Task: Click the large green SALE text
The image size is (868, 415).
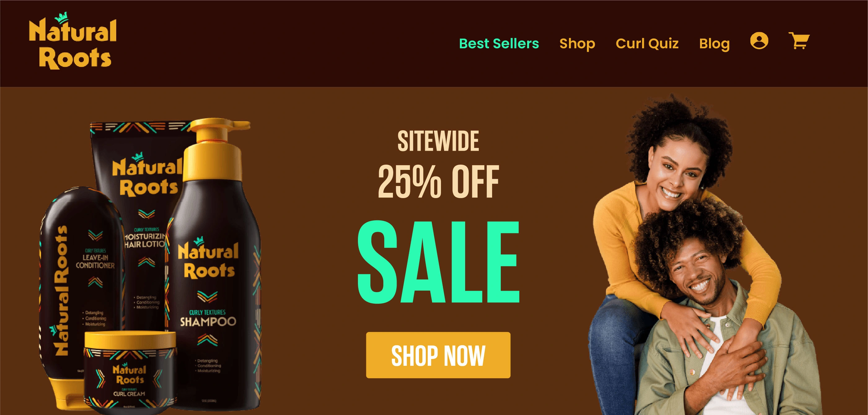Action: click(438, 262)
